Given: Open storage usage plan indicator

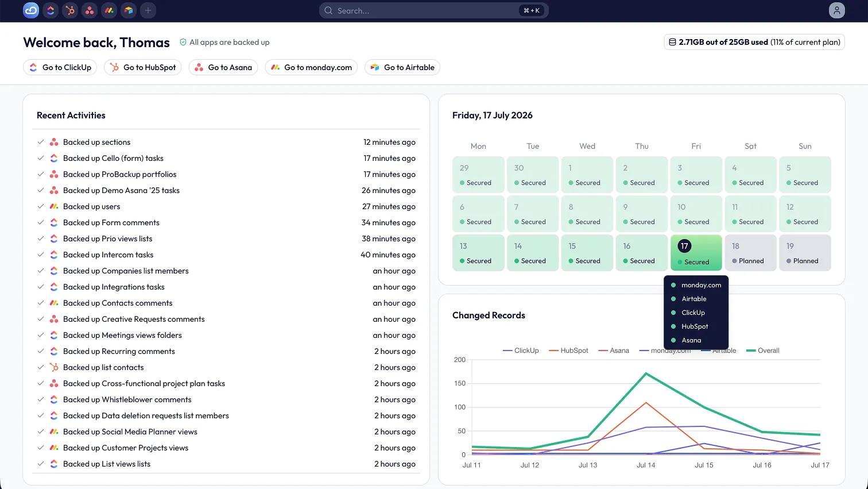Looking at the screenshot, I should click(x=754, y=42).
